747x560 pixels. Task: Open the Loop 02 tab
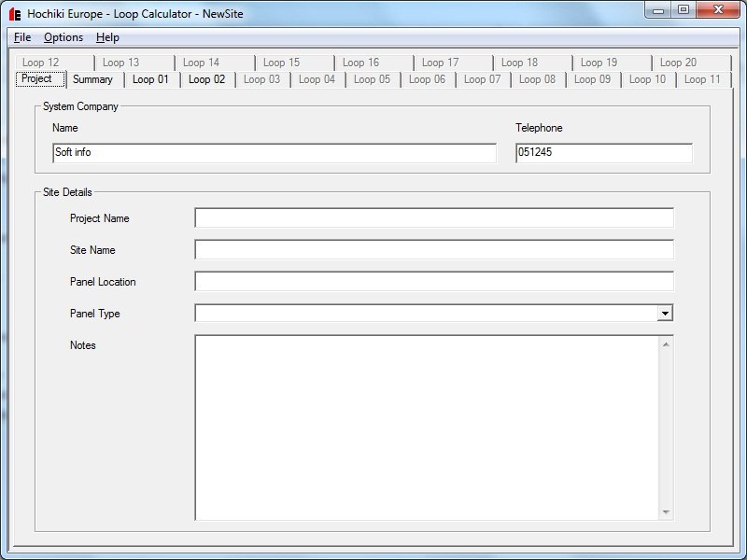206,79
